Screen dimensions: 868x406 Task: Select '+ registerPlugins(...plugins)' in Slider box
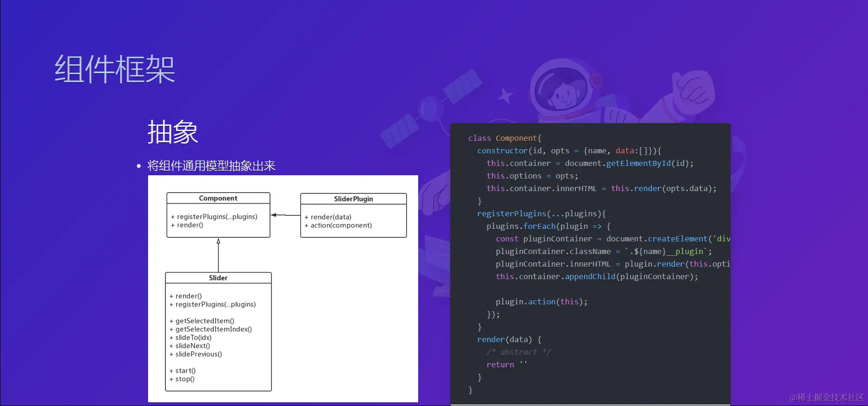[213, 304]
